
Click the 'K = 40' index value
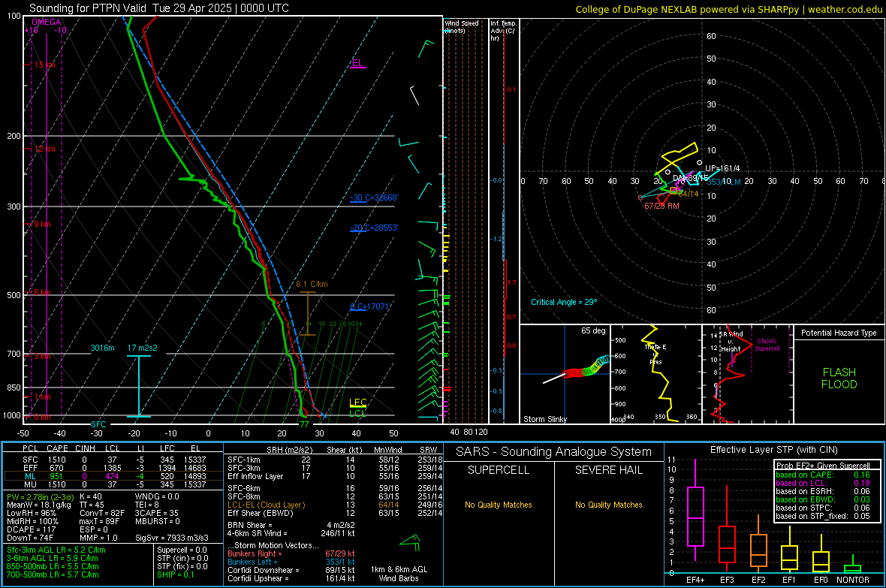[x=91, y=496]
